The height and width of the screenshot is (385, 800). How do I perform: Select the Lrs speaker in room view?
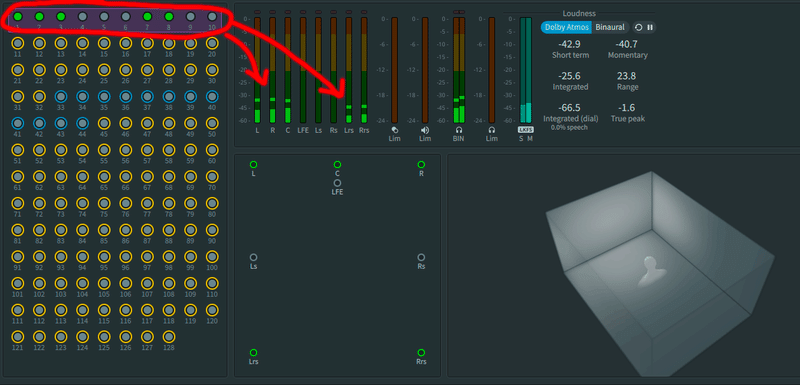coord(254,352)
